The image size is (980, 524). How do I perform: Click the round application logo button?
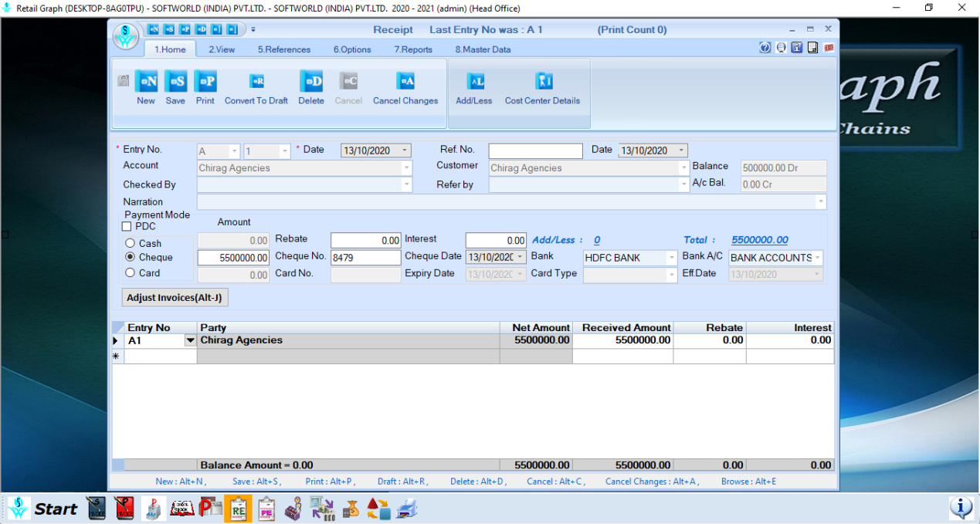[126, 36]
